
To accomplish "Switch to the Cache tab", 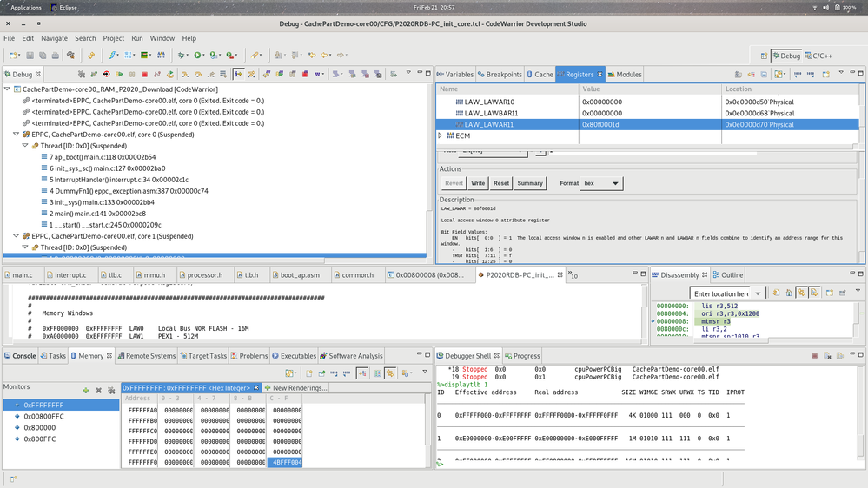I will [x=540, y=74].
